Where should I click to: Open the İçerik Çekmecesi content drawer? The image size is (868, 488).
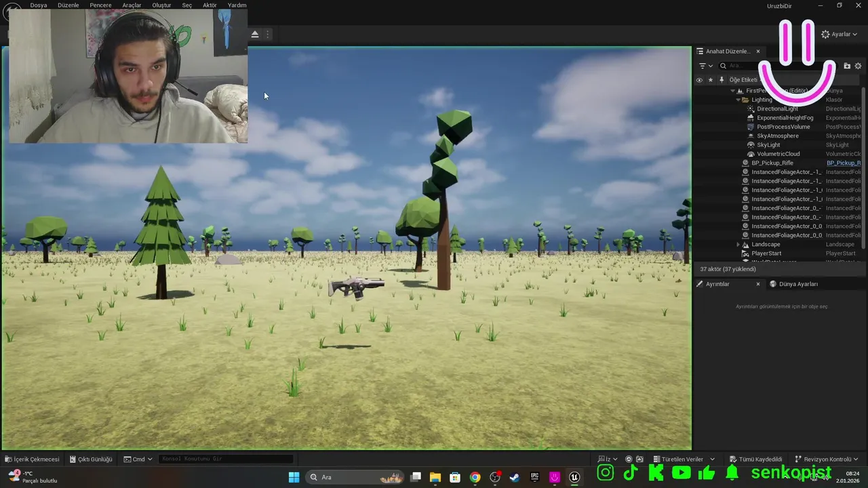[x=32, y=459]
